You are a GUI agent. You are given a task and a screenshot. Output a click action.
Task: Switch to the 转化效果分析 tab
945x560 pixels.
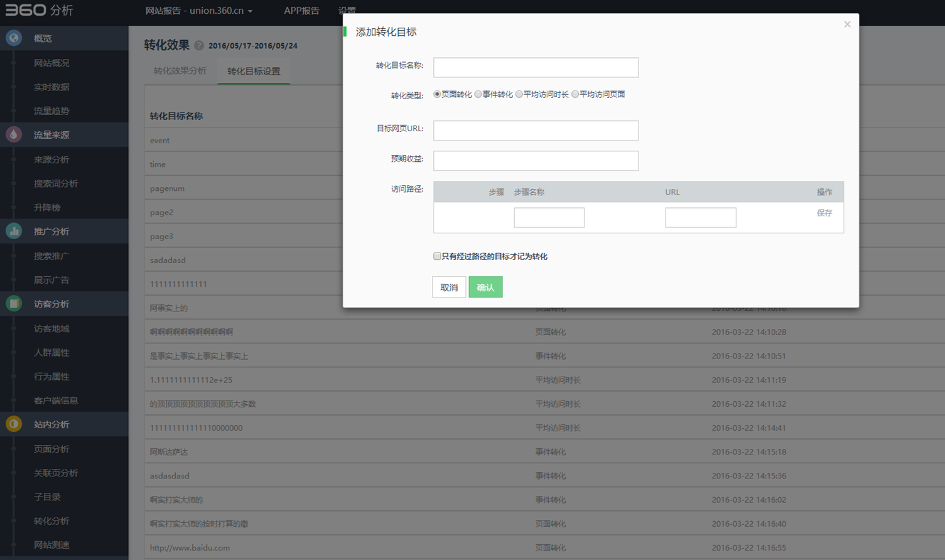point(180,71)
